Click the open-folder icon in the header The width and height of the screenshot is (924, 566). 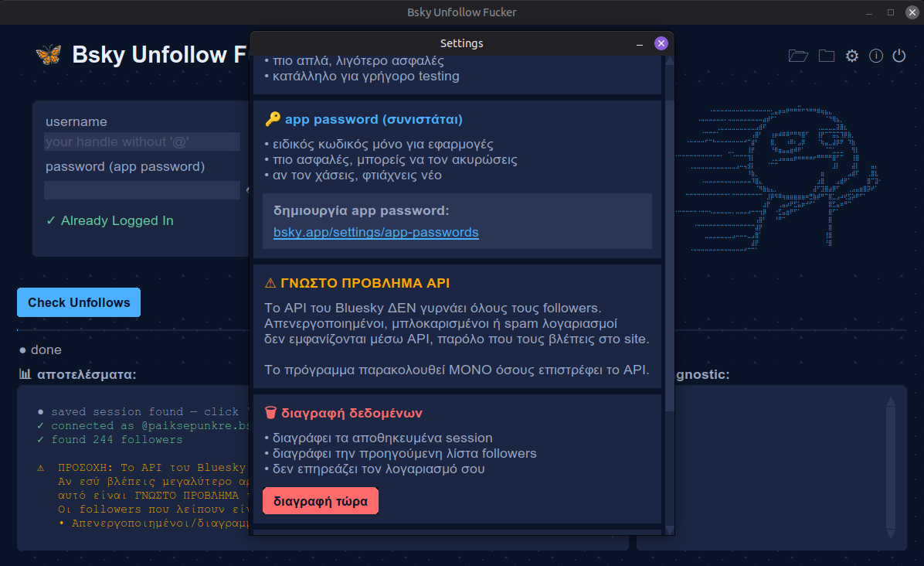tap(798, 56)
